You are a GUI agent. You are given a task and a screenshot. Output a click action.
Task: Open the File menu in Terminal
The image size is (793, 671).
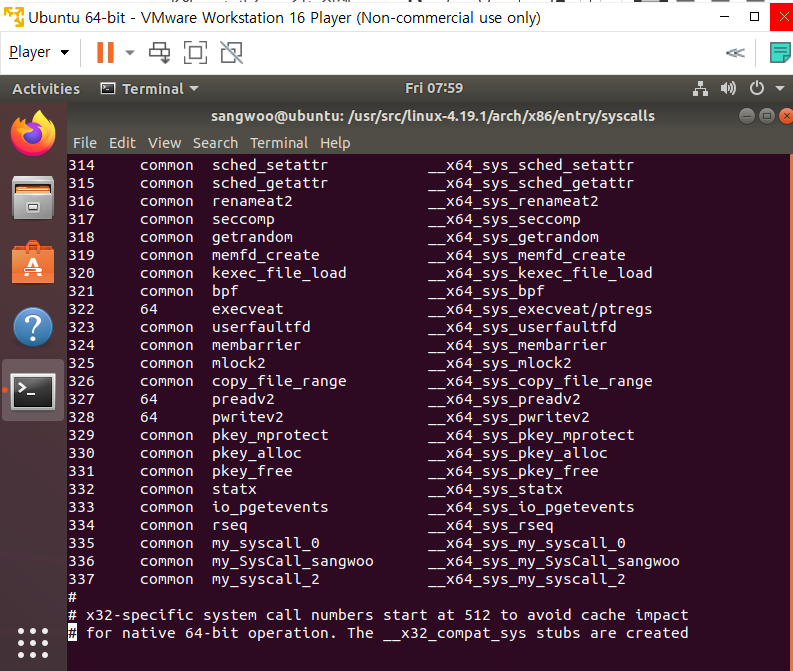click(84, 143)
